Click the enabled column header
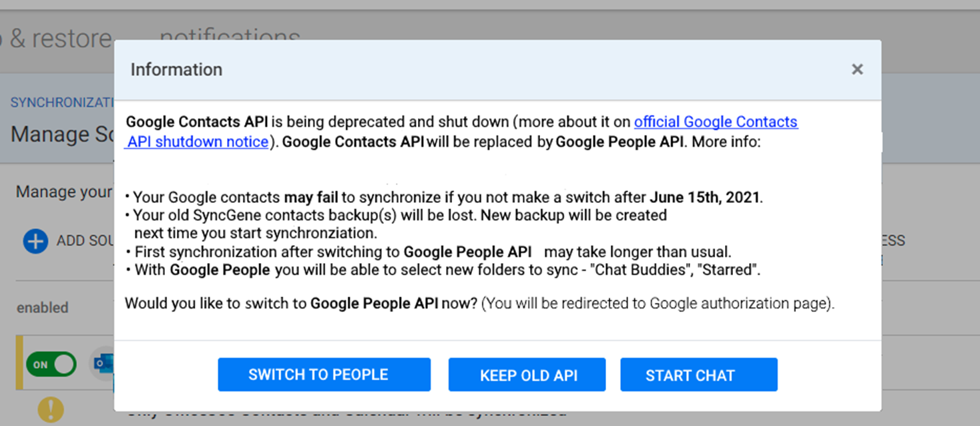The height and width of the screenshot is (426, 980). click(x=42, y=308)
